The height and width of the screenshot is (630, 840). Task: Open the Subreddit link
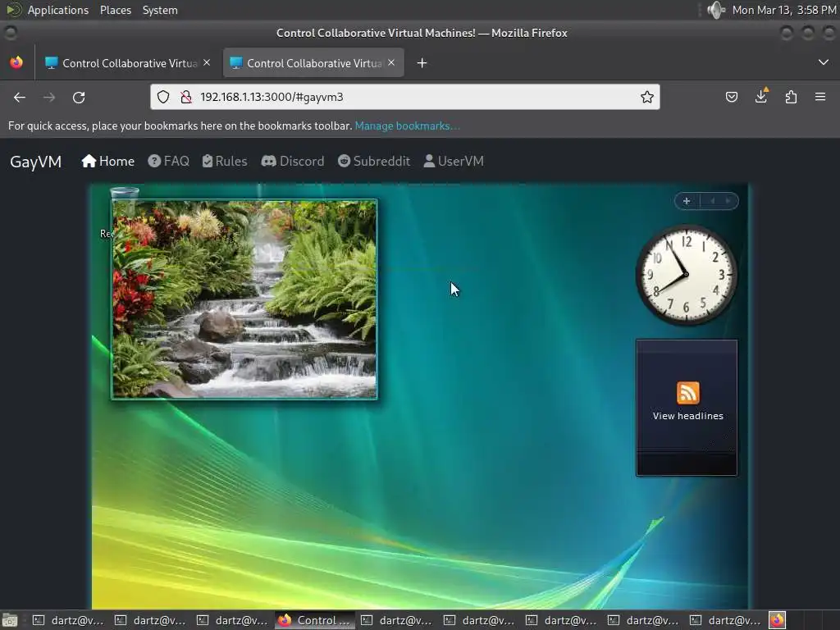pos(374,162)
